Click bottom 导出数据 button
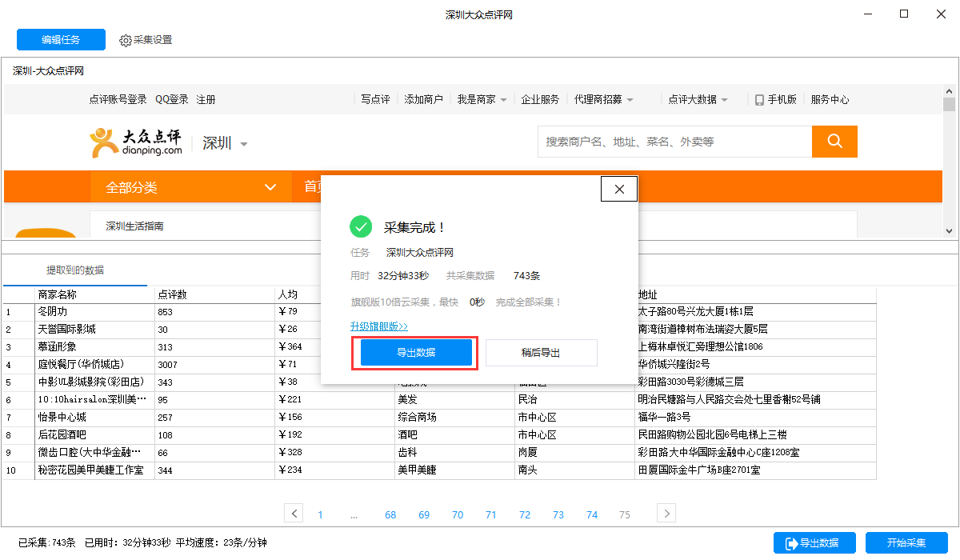This screenshot has width=960, height=560. [x=814, y=542]
